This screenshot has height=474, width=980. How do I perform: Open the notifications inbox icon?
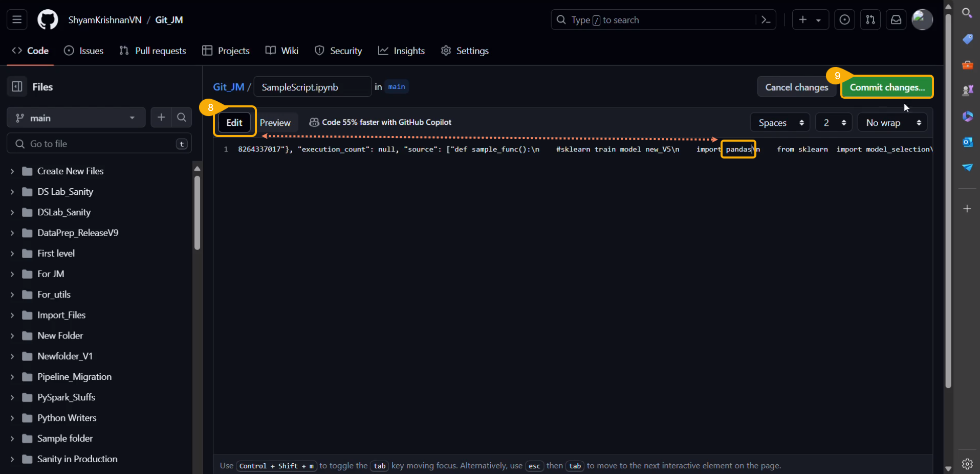point(896,20)
